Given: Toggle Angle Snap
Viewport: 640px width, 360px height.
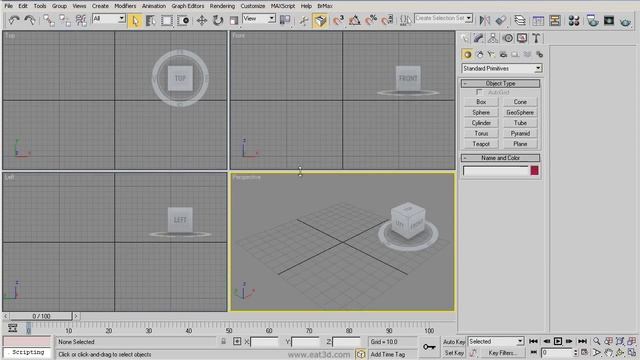Looking at the screenshot, I should coord(355,20).
